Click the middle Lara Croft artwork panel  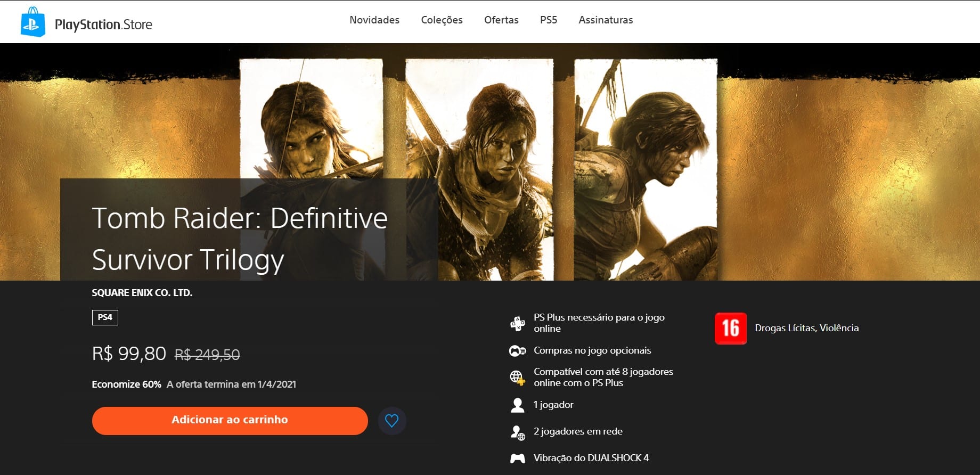pos(479,169)
